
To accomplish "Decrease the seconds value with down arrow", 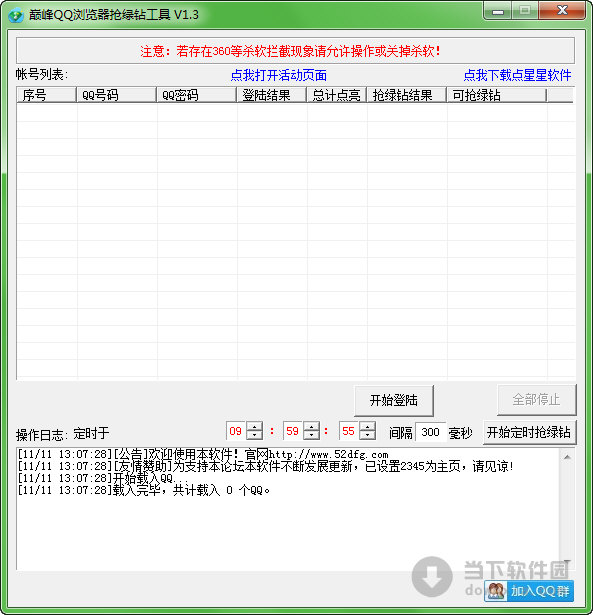I will tap(367, 435).
